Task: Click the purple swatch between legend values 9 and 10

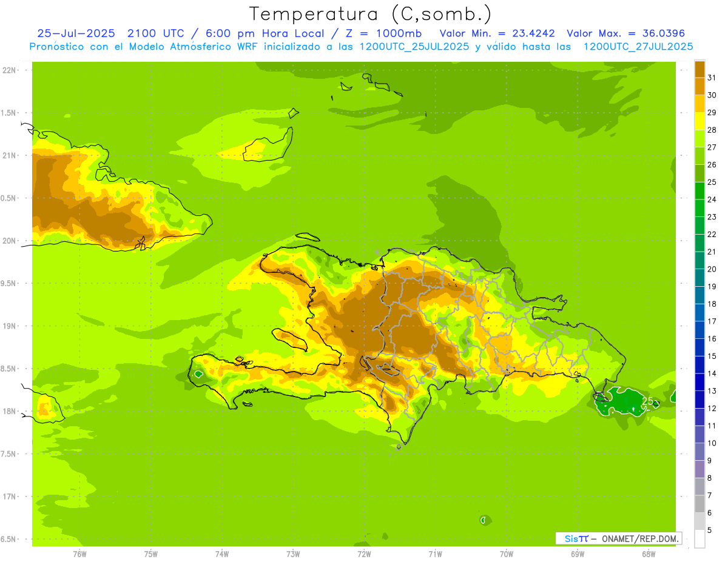Action: 699,452
